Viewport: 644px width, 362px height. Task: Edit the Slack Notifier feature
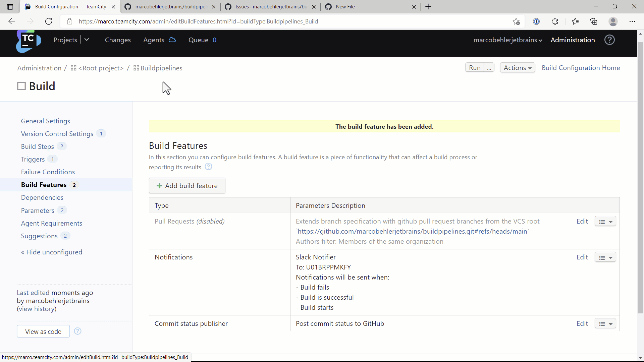click(582, 257)
